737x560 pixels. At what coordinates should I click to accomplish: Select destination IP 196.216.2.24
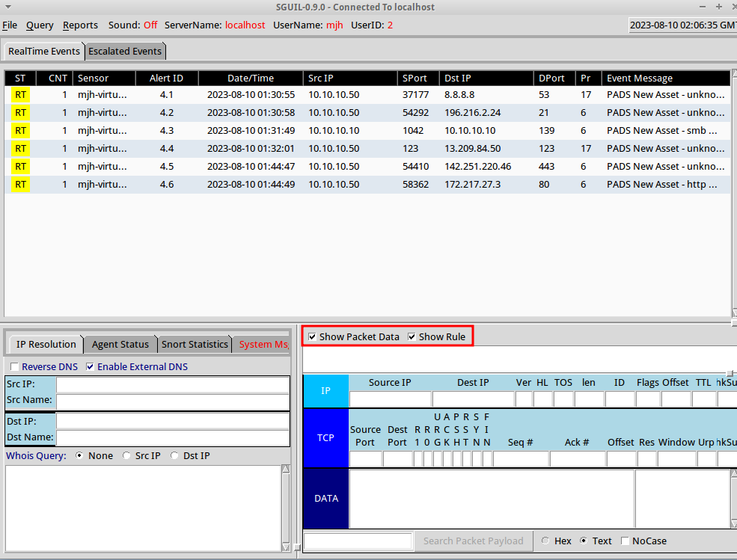472,113
